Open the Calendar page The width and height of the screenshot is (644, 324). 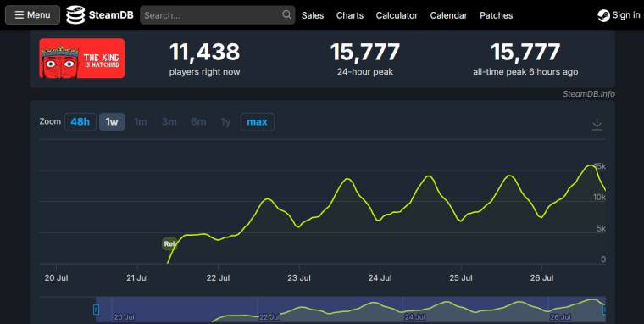[448, 15]
